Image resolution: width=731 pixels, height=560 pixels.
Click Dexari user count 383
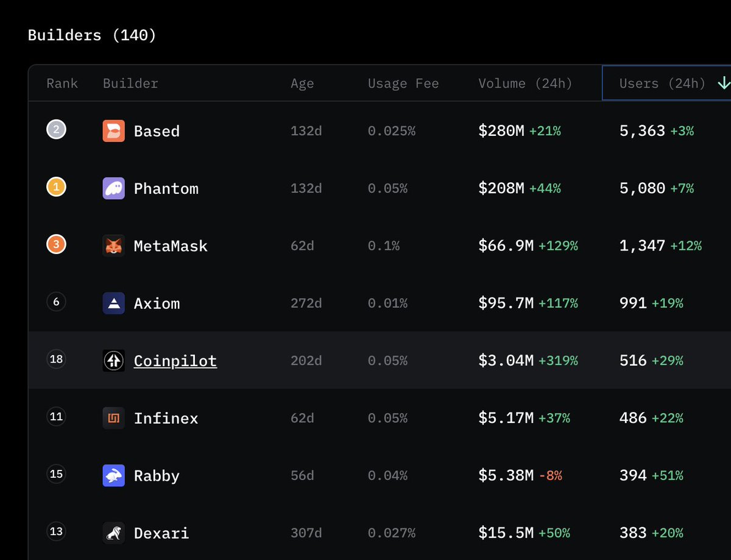[633, 533]
